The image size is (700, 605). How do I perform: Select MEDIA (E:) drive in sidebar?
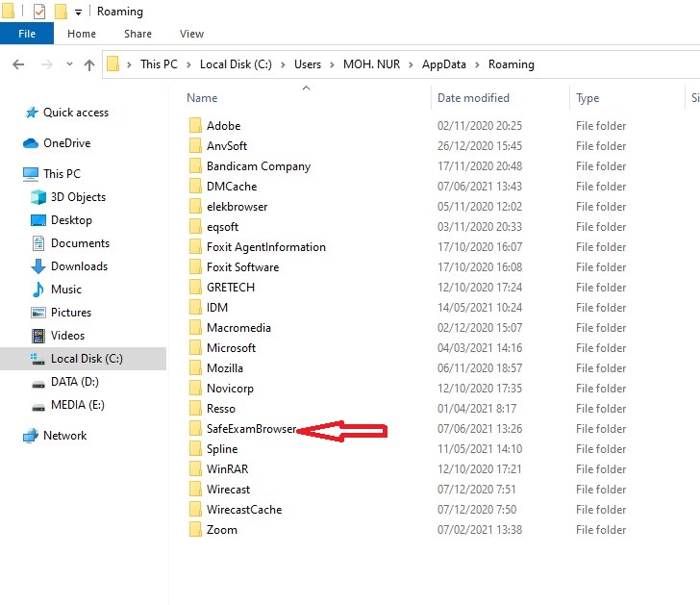coord(78,405)
